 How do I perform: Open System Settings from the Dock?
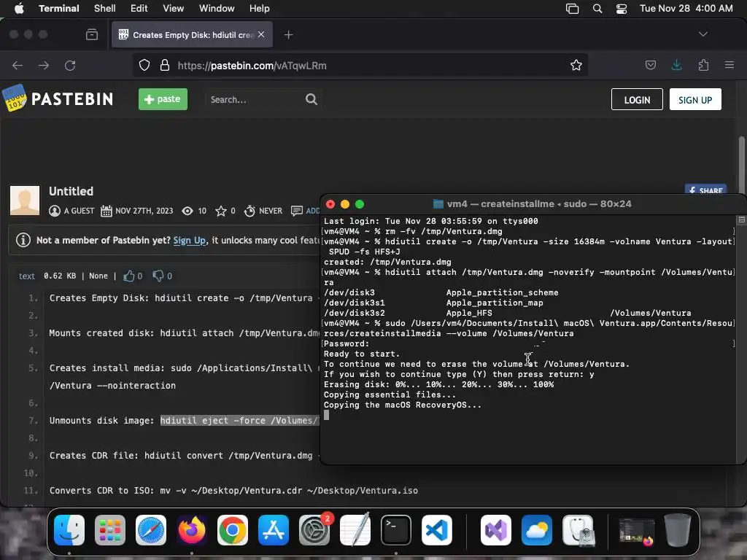pos(314,530)
